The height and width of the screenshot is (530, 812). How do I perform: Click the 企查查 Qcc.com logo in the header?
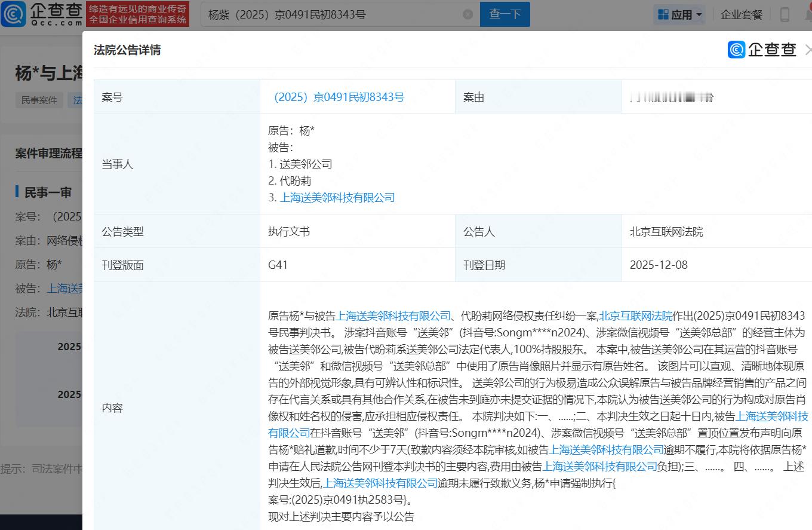pyautogui.click(x=42, y=14)
